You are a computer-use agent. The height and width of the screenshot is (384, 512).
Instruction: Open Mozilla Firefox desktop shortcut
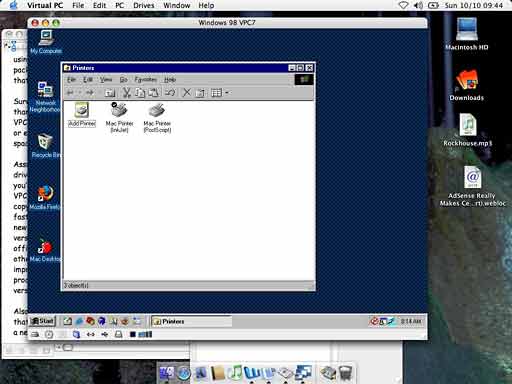[45, 198]
